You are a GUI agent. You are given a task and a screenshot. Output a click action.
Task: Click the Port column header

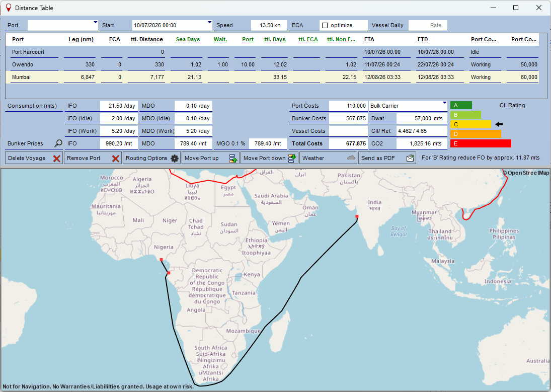coord(18,39)
